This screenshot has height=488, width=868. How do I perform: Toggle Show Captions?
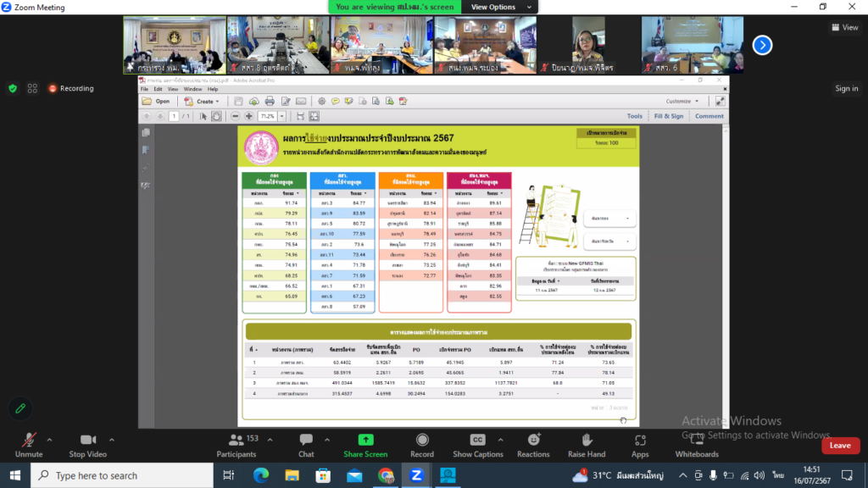[478, 446]
